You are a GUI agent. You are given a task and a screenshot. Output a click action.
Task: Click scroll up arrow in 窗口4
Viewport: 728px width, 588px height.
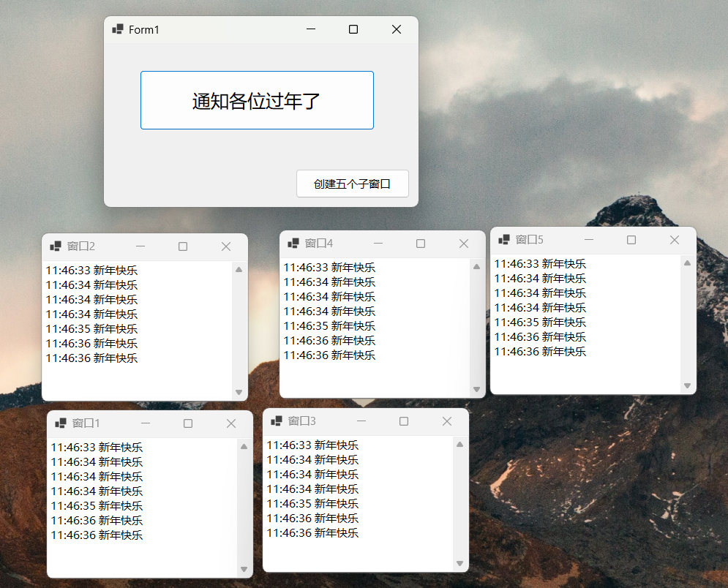tap(476, 267)
